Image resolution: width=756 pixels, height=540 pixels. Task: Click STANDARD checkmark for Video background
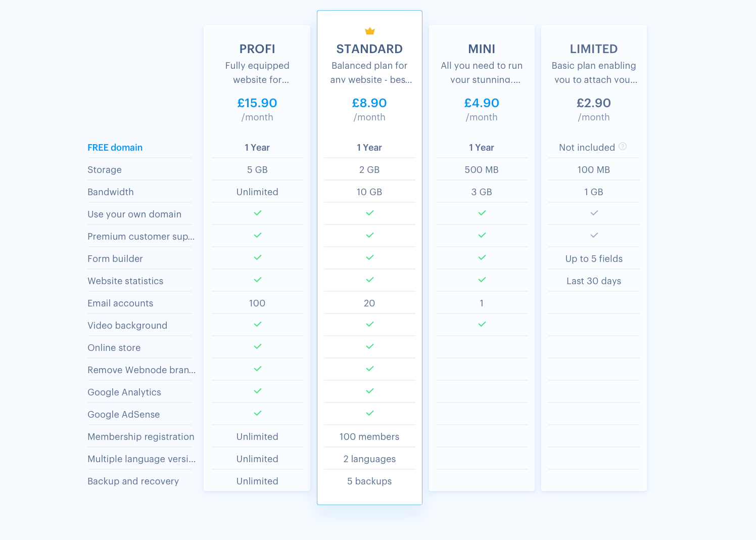point(370,324)
